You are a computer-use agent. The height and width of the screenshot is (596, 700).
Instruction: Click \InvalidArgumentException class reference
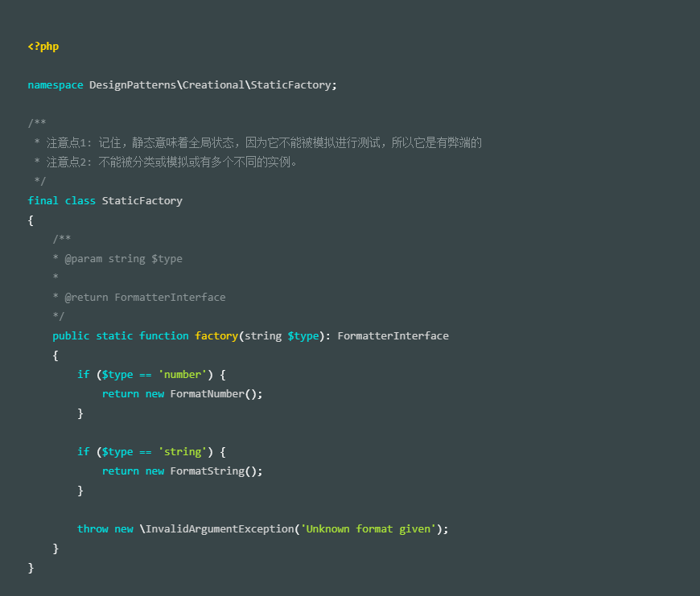pyautogui.click(x=216, y=529)
